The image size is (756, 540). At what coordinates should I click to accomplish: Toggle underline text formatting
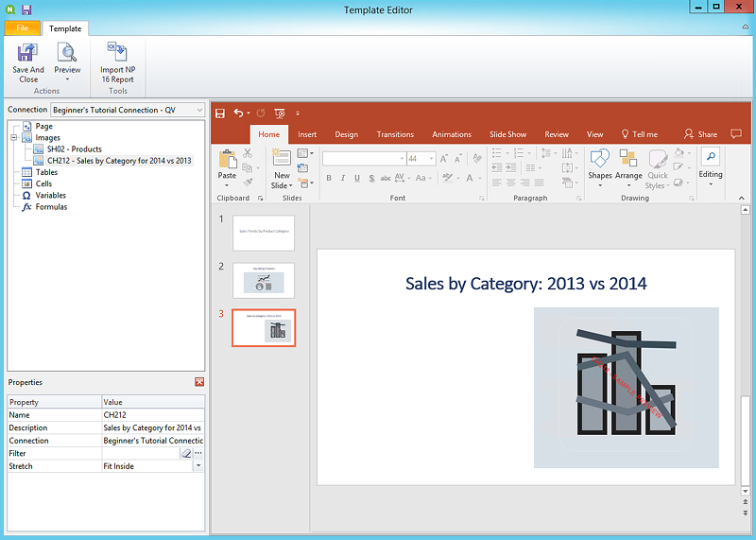coord(355,178)
